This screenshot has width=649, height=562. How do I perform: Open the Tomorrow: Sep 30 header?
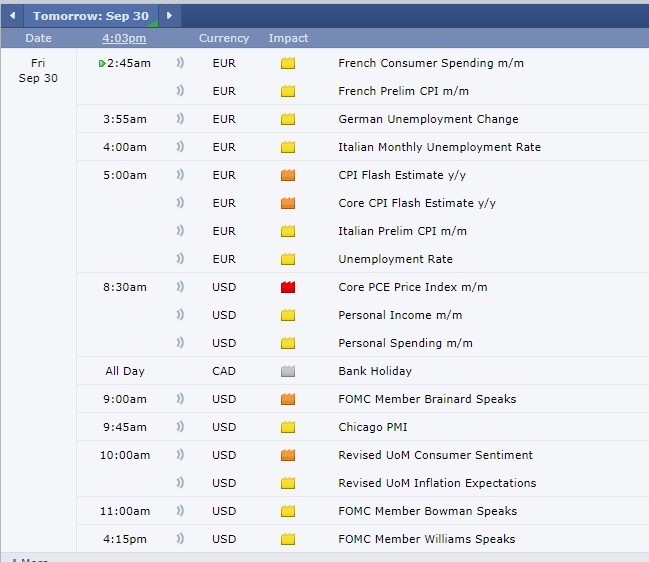tap(90, 15)
